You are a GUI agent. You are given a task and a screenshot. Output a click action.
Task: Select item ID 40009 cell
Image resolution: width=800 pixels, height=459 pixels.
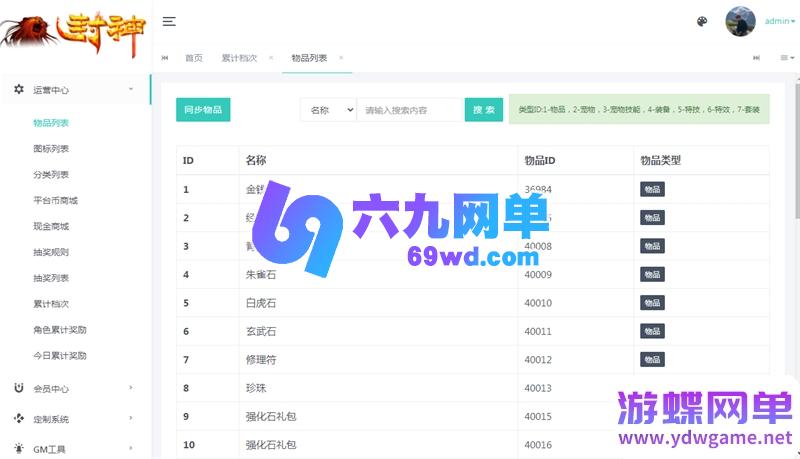(x=576, y=274)
